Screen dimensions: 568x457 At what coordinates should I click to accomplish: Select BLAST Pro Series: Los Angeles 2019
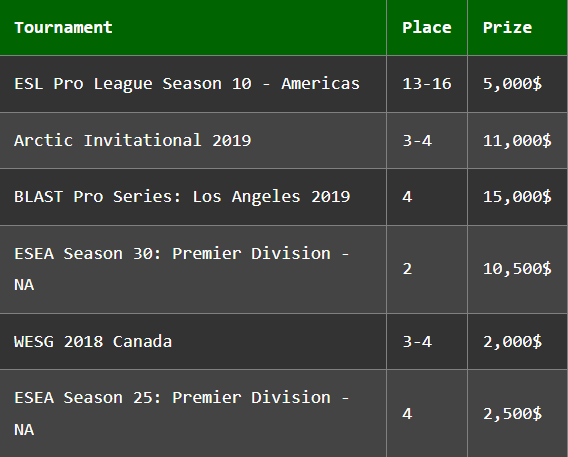coord(182,197)
